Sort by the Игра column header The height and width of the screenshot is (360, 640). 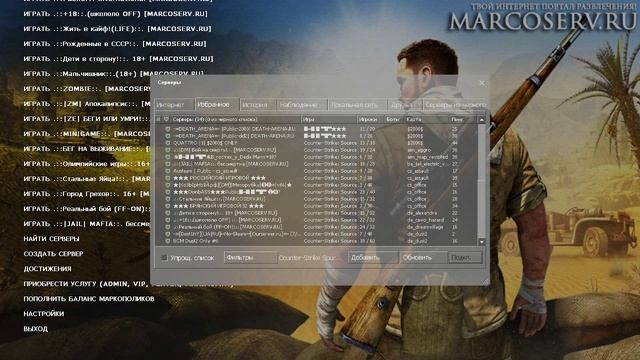[329, 120]
